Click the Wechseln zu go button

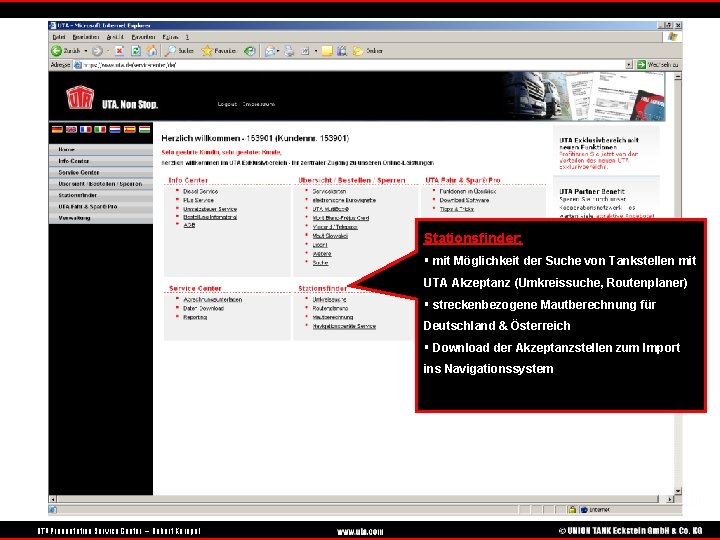[x=658, y=65]
